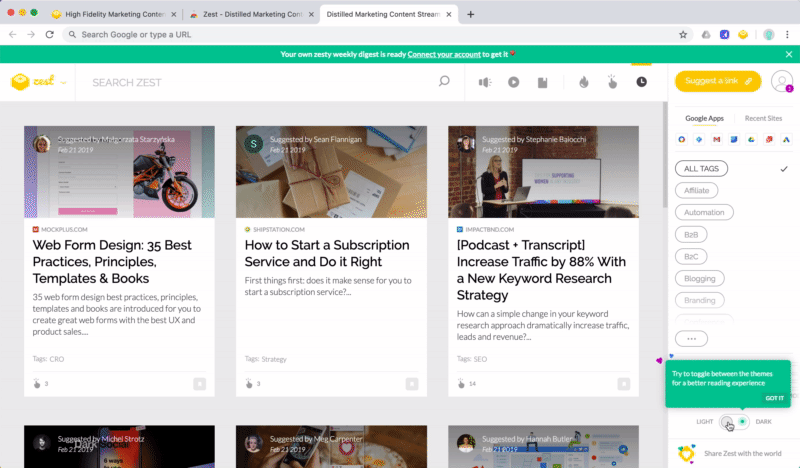Click the Strategy tag on subscription card
The image size is (800, 468).
pyautogui.click(x=274, y=359)
